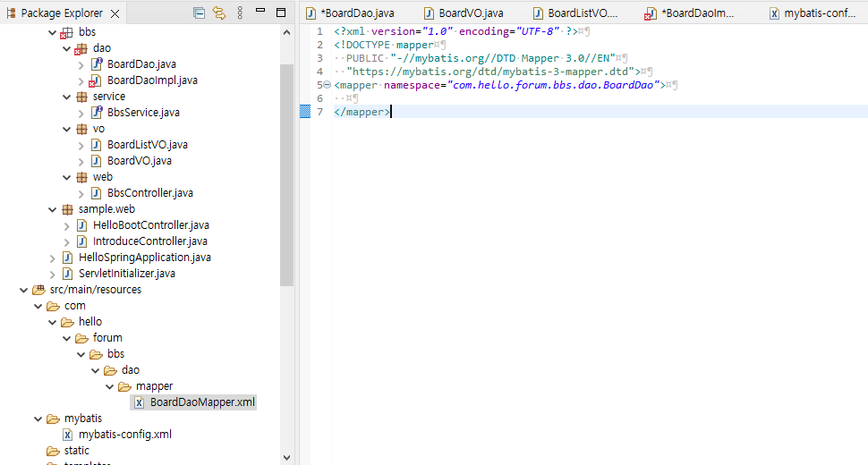Expand BoardDaoImpl.java file node
The height and width of the screenshot is (465, 868).
click(x=81, y=80)
